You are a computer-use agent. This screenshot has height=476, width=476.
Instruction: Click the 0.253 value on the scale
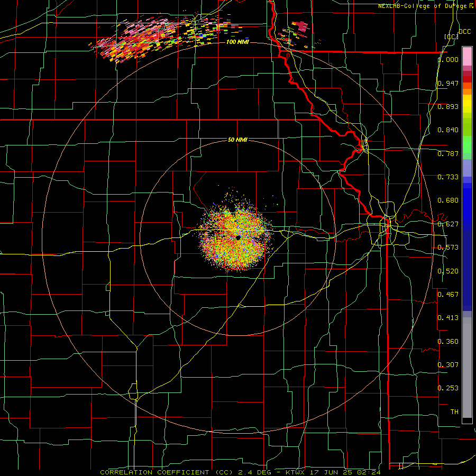click(x=448, y=388)
